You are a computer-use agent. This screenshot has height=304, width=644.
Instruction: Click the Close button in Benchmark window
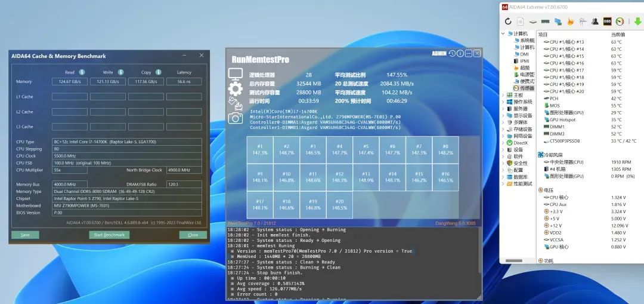(x=193, y=235)
